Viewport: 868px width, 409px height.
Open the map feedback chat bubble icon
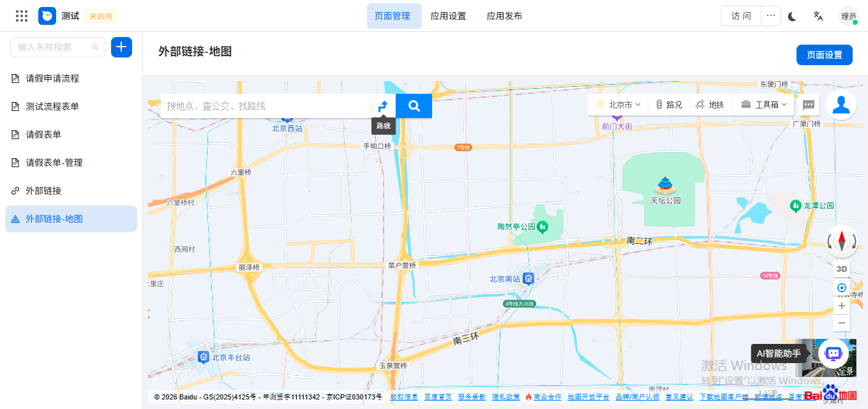(x=809, y=105)
